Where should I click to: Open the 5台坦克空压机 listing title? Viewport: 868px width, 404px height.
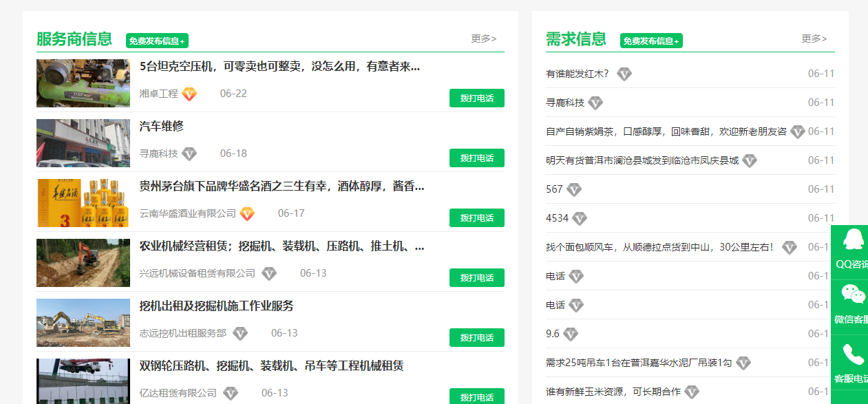click(279, 67)
